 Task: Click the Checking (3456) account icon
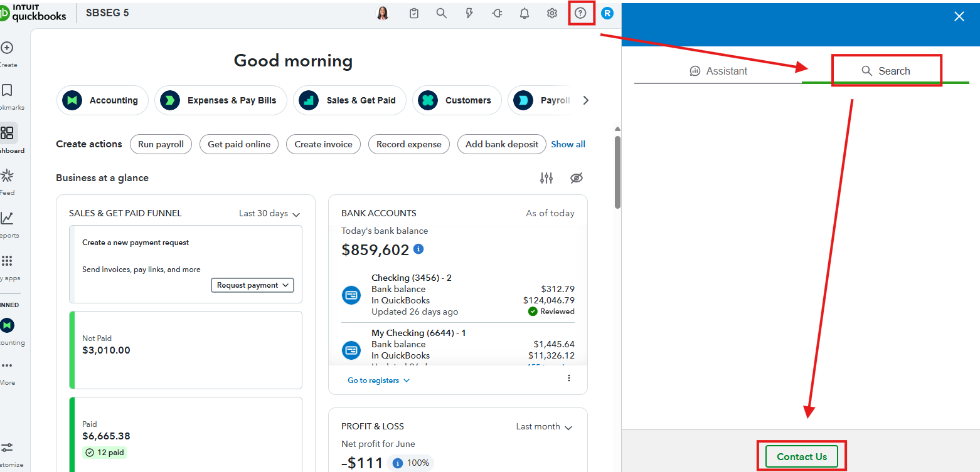coord(351,295)
